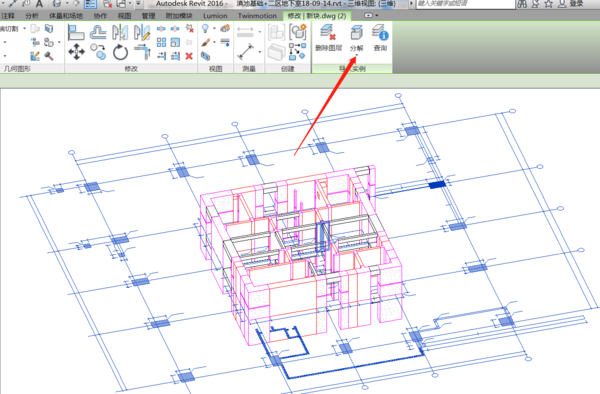Select the Paint brush tool
The height and width of the screenshot is (394, 600).
[x=205, y=42]
